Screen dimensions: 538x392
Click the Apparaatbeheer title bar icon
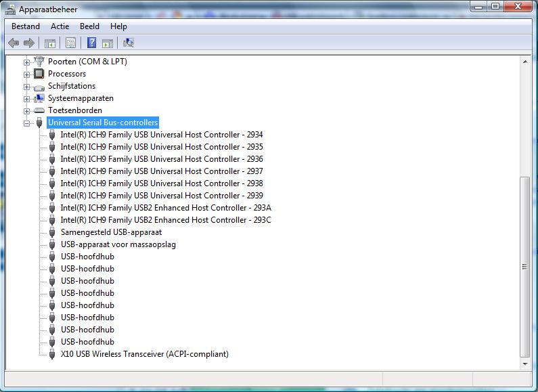click(x=10, y=9)
